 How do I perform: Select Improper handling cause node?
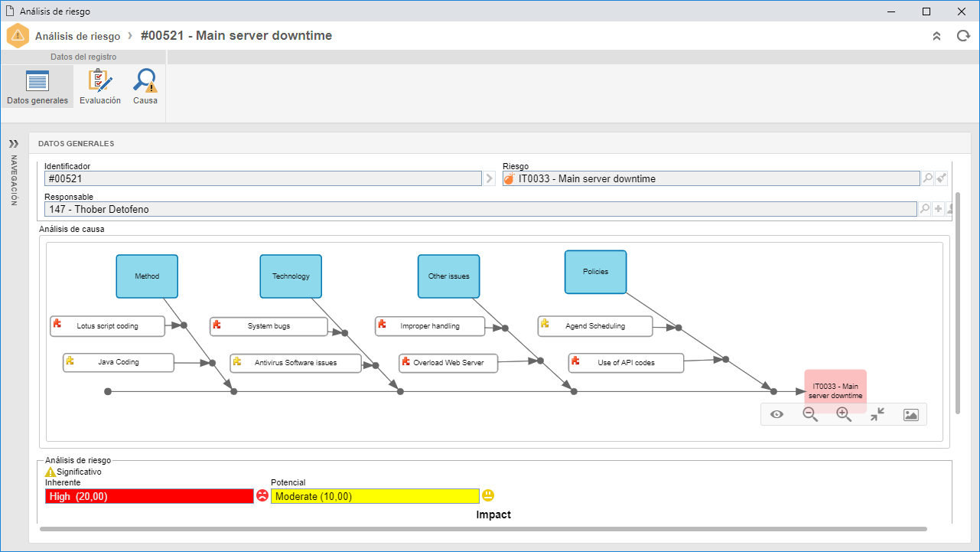(430, 326)
